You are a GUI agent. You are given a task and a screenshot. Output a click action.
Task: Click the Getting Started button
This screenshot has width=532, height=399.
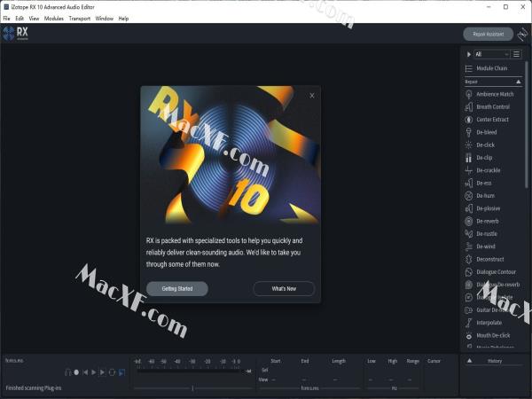point(177,289)
